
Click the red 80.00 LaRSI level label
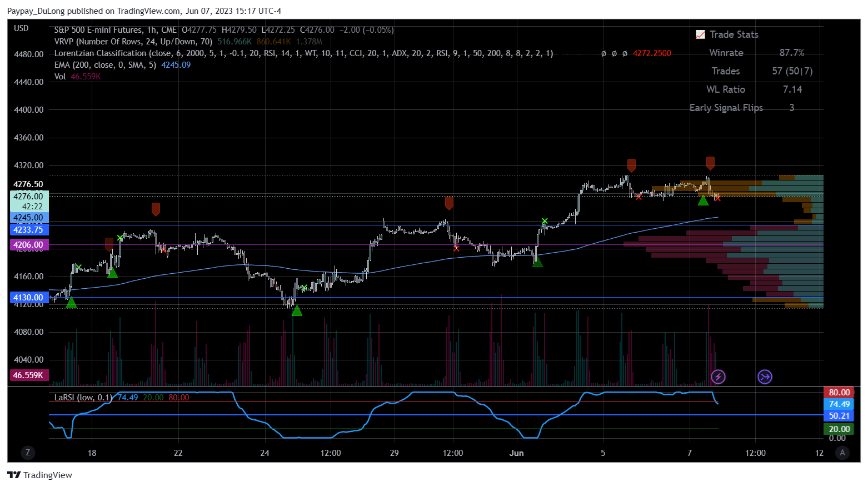(839, 393)
